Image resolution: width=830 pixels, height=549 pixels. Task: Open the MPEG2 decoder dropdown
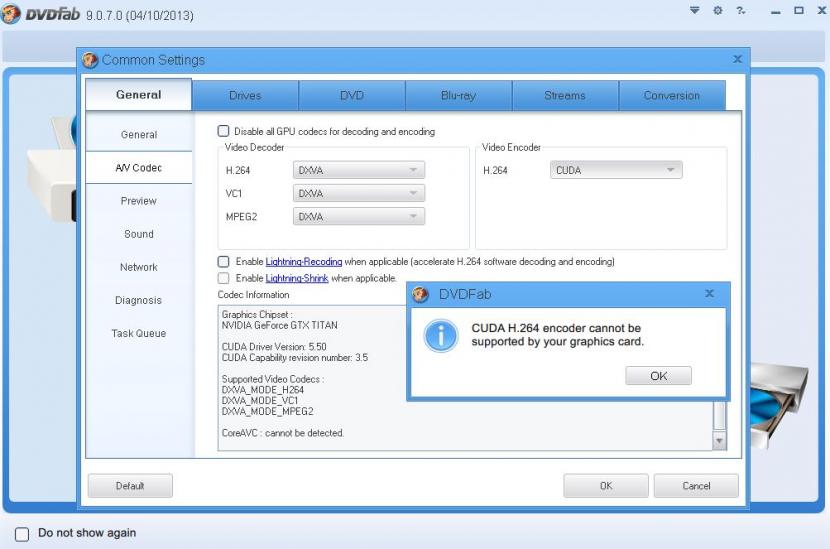(359, 216)
